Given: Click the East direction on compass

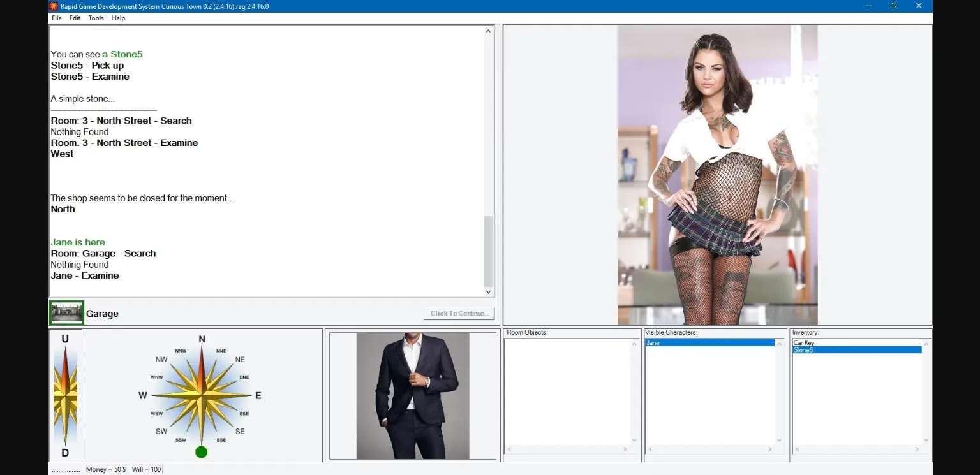Looking at the screenshot, I should click(258, 396).
